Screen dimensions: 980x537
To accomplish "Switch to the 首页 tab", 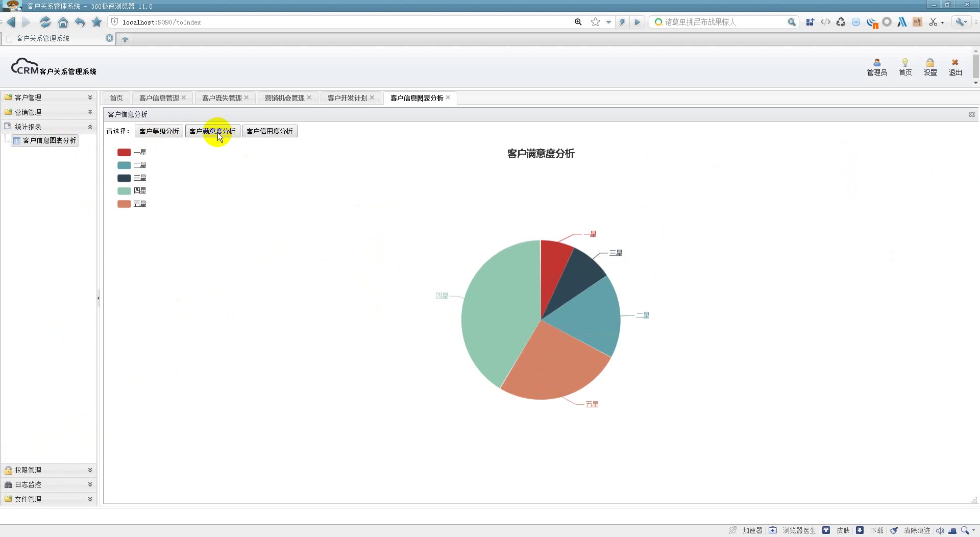I will 116,98.
